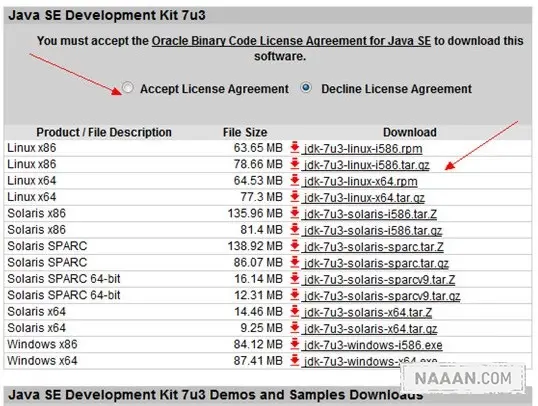Open the Oracle Binary Code License Agreement link

[x=291, y=41]
